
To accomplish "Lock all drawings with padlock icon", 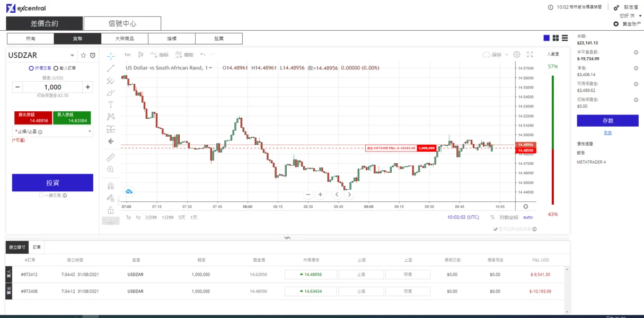I will (111, 210).
